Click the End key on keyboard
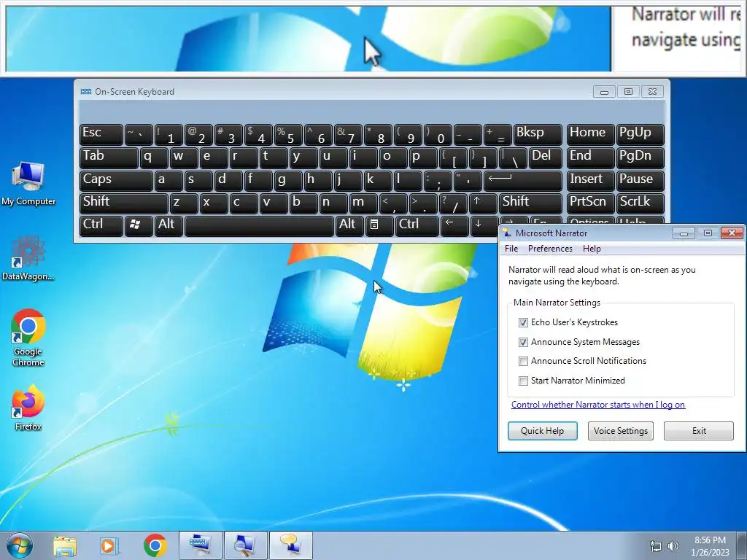This screenshot has height=560, width=747. point(591,158)
